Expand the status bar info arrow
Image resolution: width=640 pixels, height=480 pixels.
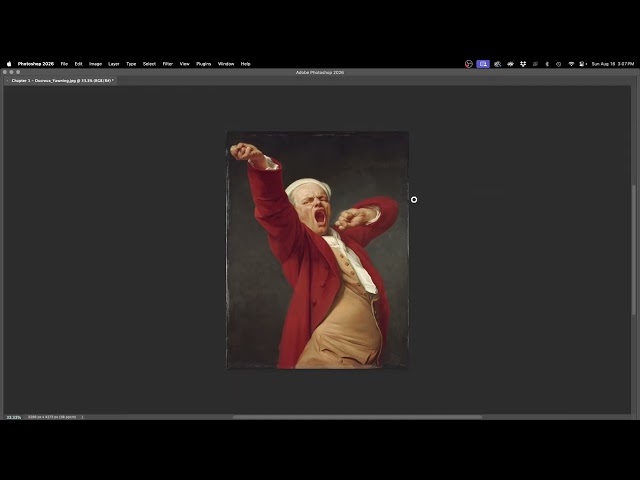click(82, 417)
